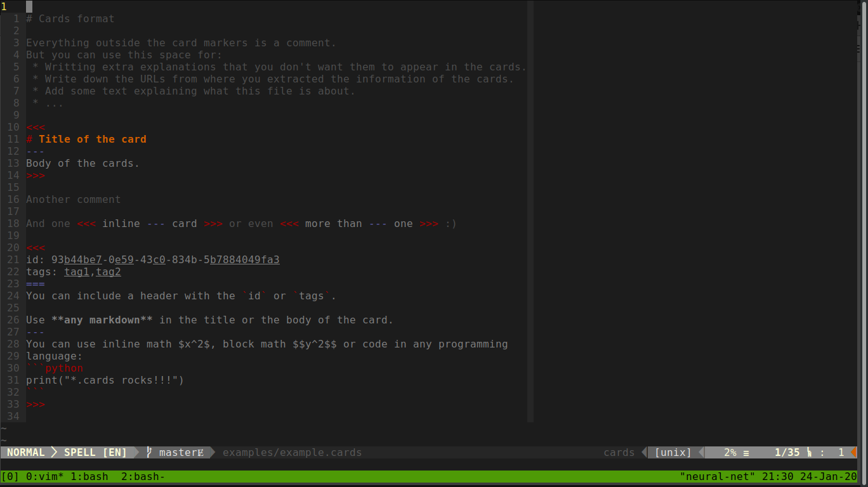This screenshot has height=487, width=868.
Task: Click line number 15 in the gutter
Action: (13, 187)
